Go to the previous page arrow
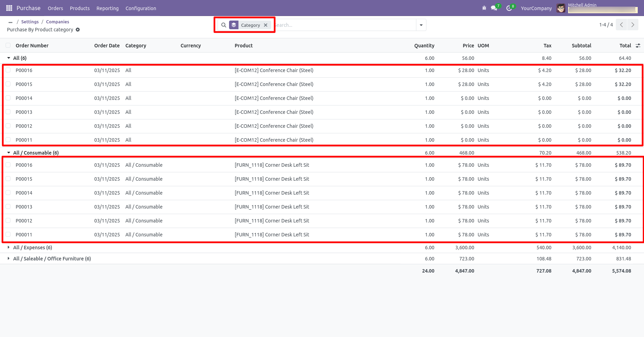644x337 pixels. 621,25
